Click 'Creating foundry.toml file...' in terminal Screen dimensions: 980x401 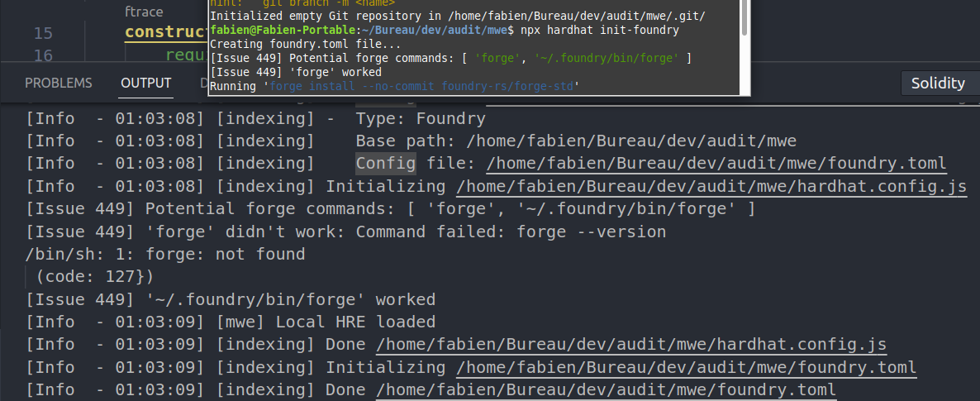tap(306, 45)
